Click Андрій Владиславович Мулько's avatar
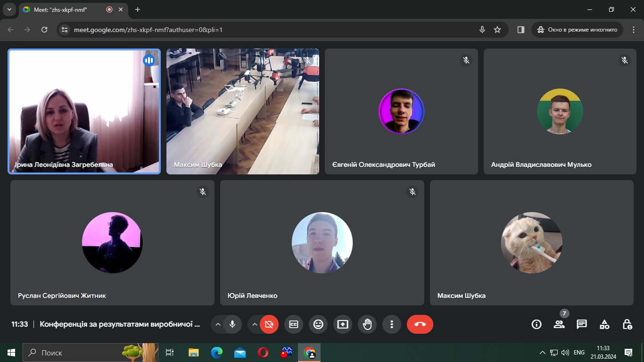This screenshot has width=644, height=362. tap(560, 112)
